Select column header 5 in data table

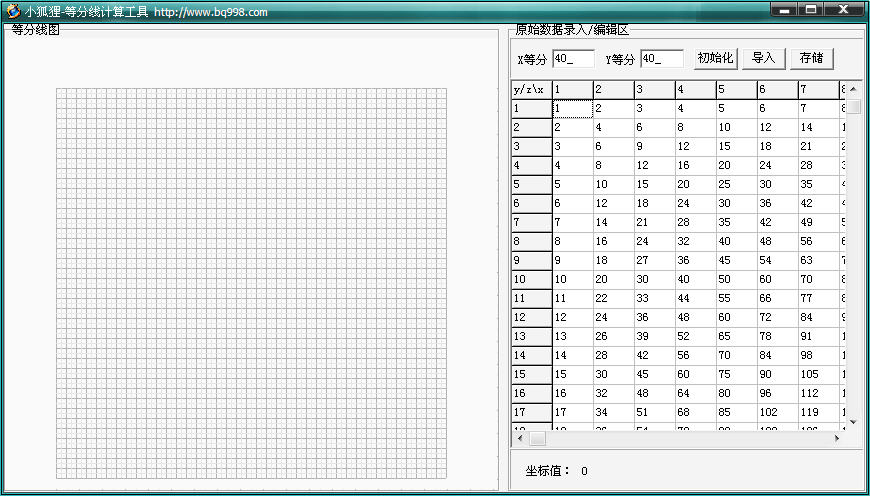click(x=735, y=90)
